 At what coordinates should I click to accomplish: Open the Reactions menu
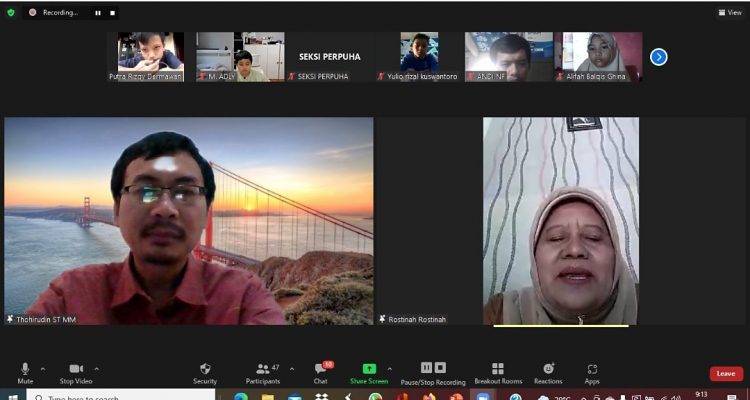pyautogui.click(x=548, y=371)
